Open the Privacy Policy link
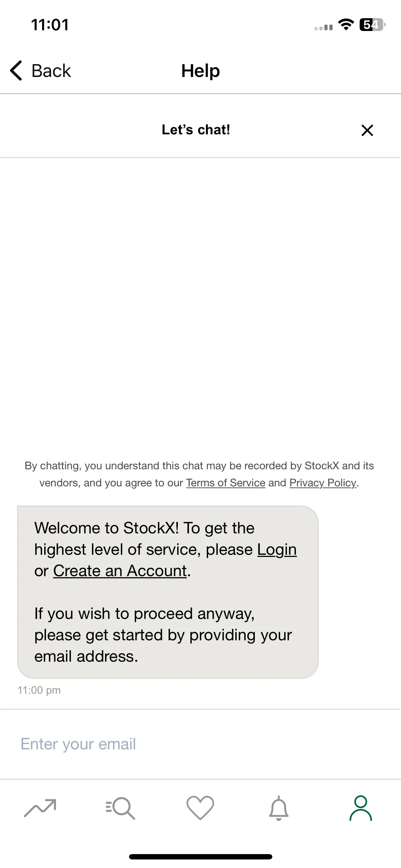 pyautogui.click(x=323, y=483)
